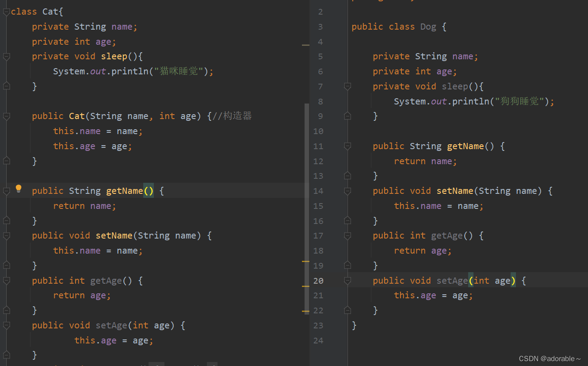Click 'private int age;' in Cat class
The width and height of the screenshot is (588, 366).
(74, 42)
